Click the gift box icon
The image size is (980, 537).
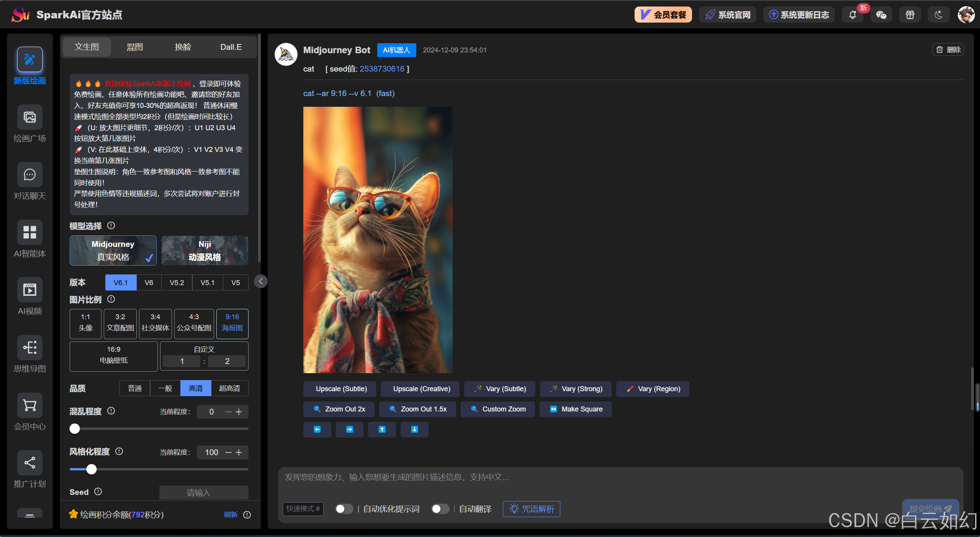[910, 15]
